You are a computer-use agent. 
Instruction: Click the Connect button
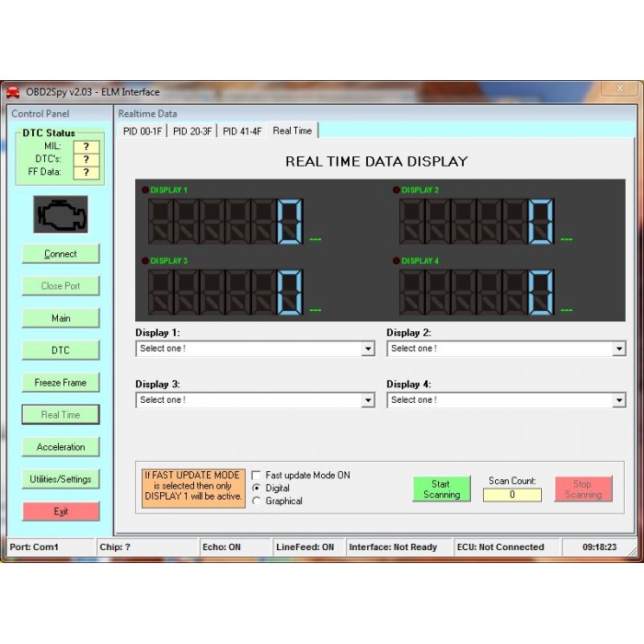click(61, 254)
